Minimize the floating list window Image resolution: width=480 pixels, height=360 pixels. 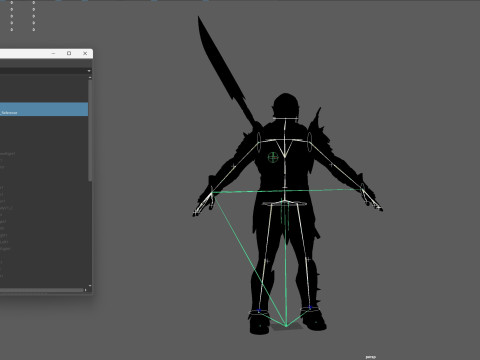pyautogui.click(x=53, y=53)
